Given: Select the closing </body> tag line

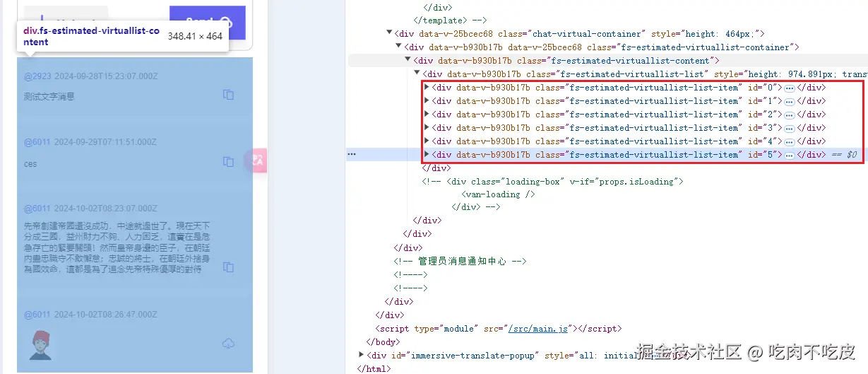Looking at the screenshot, I should click(383, 341).
